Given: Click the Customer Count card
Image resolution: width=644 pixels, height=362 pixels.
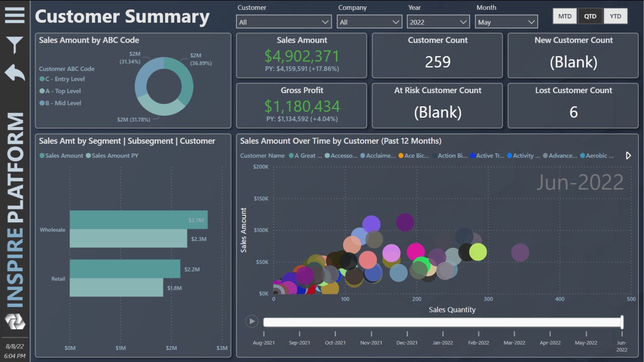Looking at the screenshot, I should 437,55.
